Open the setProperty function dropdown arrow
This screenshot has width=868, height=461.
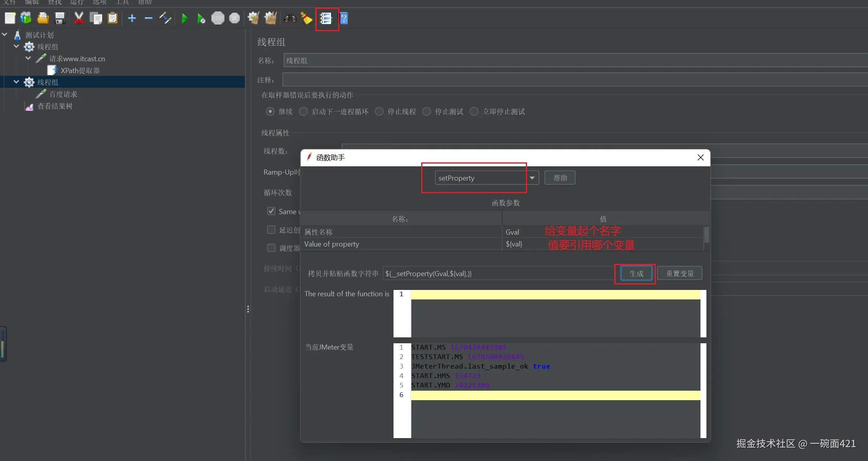coord(532,178)
